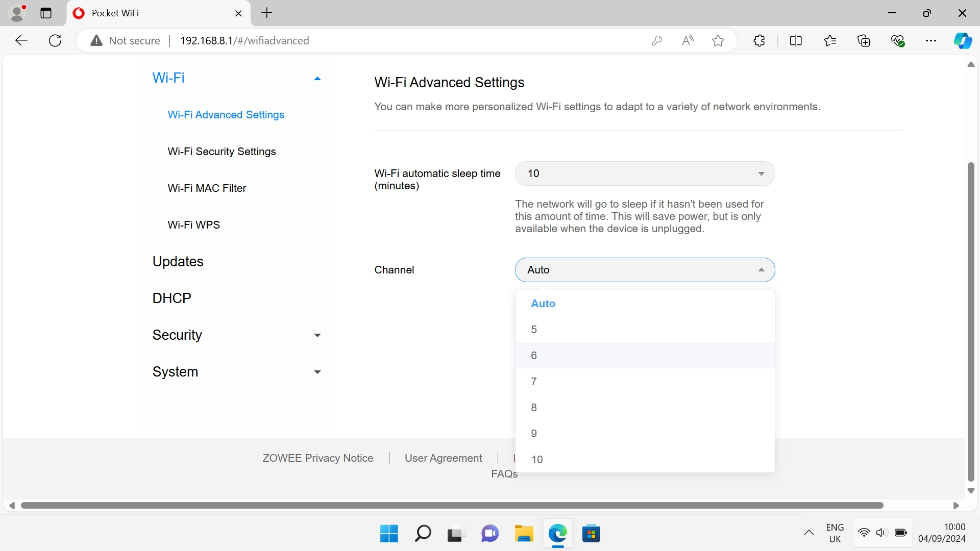Open Collections icon in browser toolbar
This screenshot has width=980, height=551.
point(864,41)
